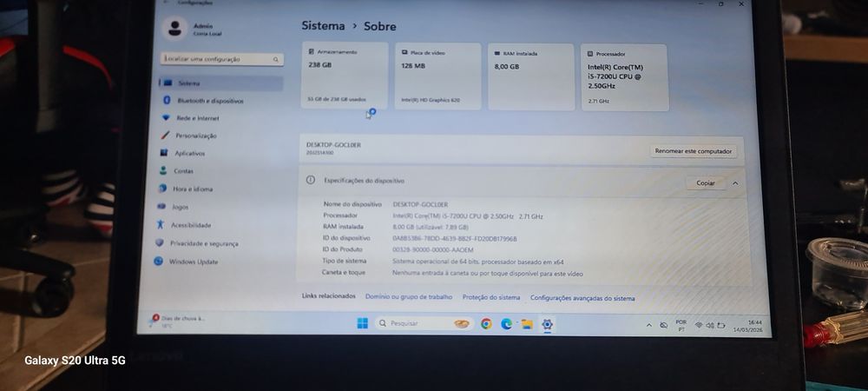The height and width of the screenshot is (391, 868).
Task: Open quick settings via the volume icon
Action: click(x=709, y=326)
